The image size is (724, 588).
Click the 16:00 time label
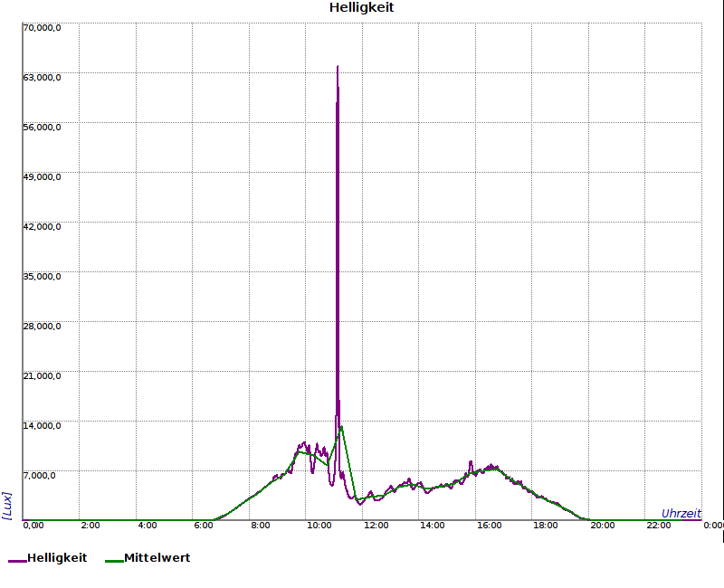coord(490,526)
